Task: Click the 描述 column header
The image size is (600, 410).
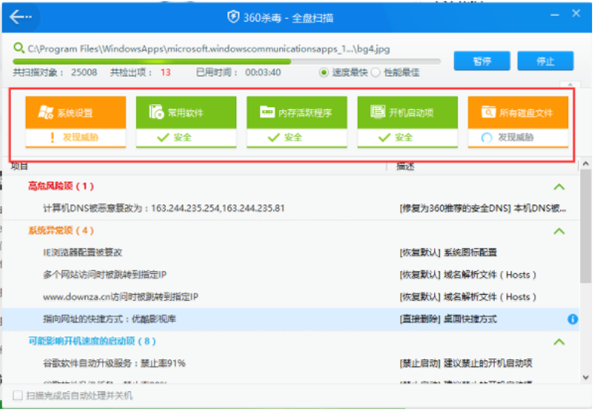Action: coord(405,166)
